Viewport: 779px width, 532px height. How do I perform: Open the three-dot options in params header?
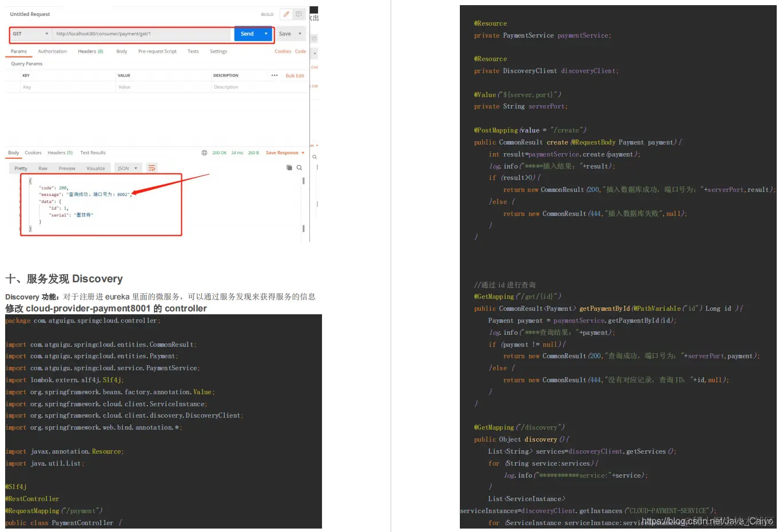[275, 75]
